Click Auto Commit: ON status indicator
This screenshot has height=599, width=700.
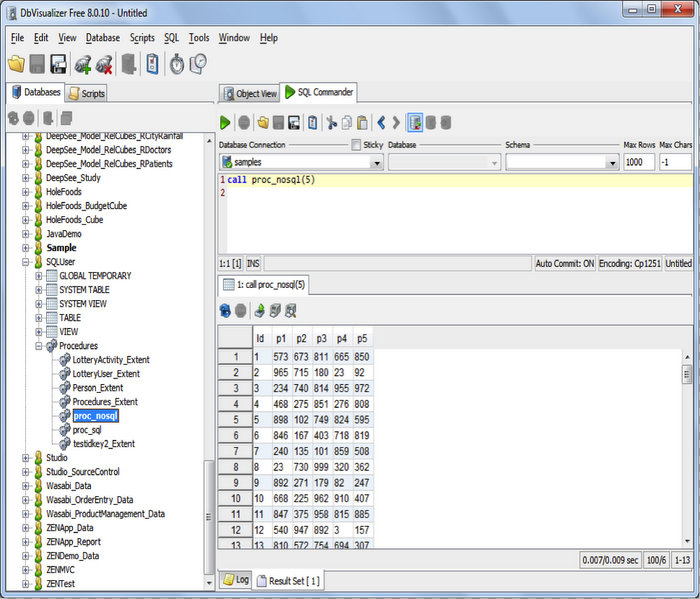tap(565, 264)
